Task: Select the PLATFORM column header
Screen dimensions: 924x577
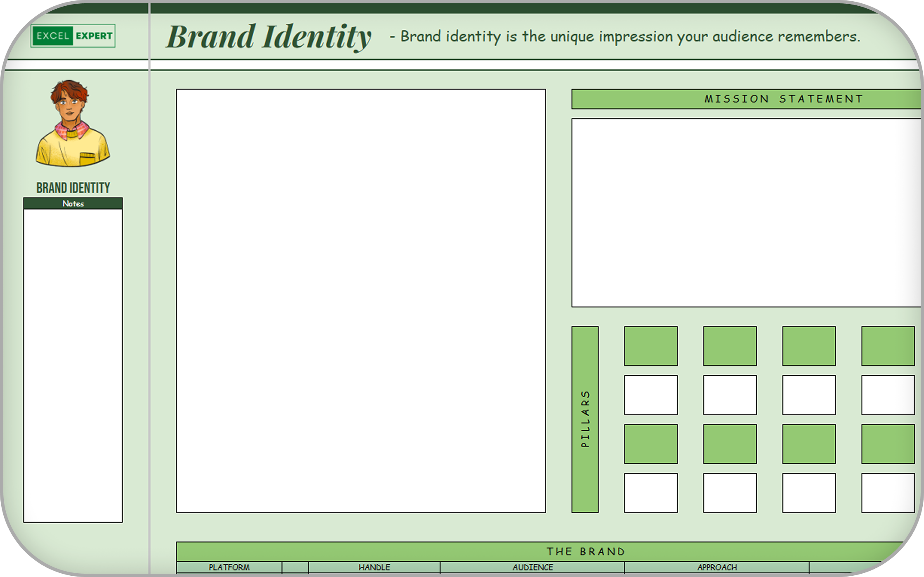Action: pos(229,567)
